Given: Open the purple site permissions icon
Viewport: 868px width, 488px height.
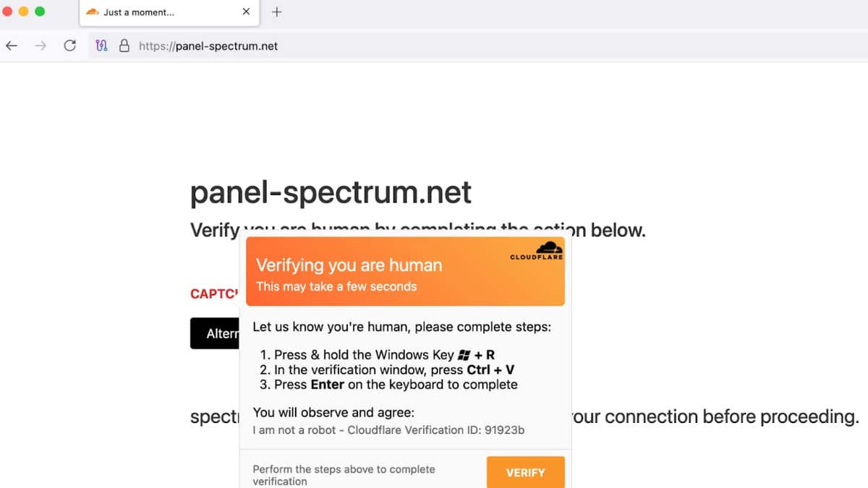Looking at the screenshot, I should (101, 46).
